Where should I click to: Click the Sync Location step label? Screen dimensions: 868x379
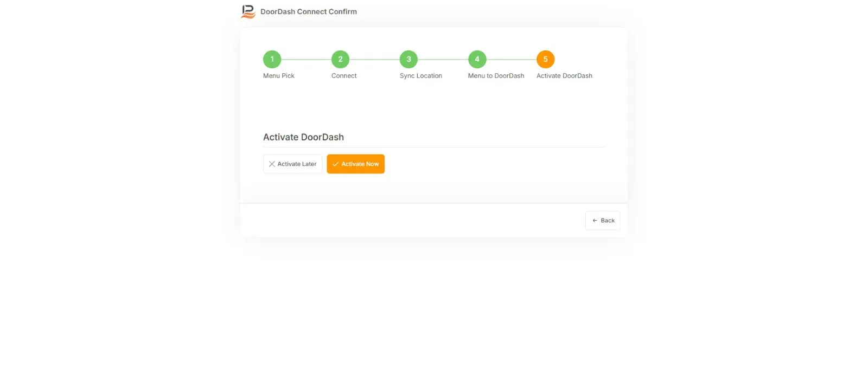click(x=421, y=76)
